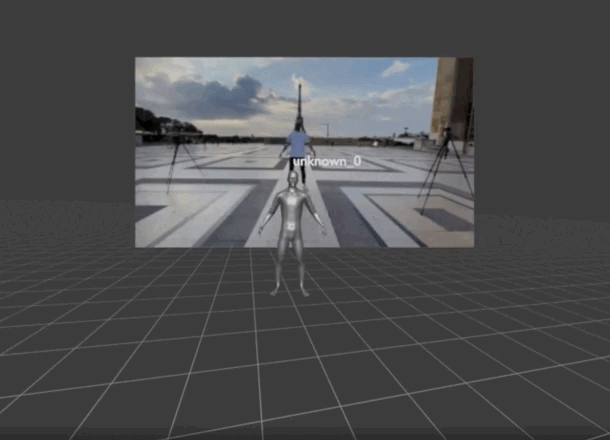Select the silver 3D human body mesh
The image size is (610, 440).
point(292,234)
